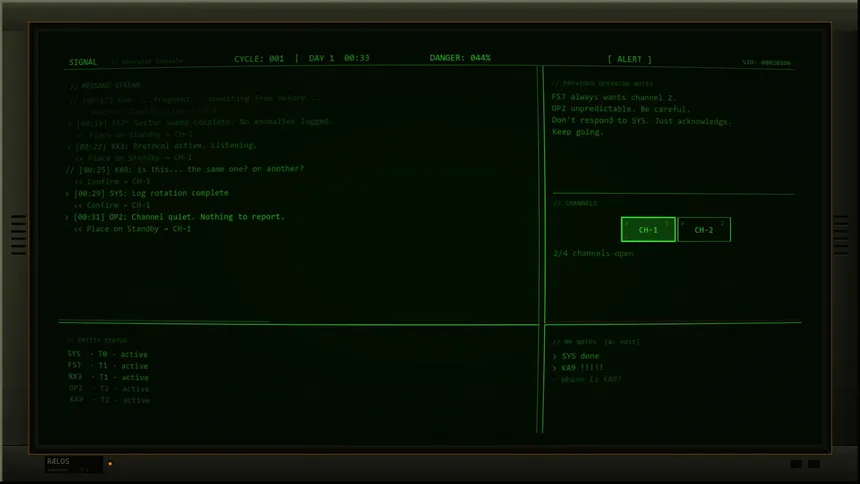Click the 'FS7 always wants channel 2.' note
Image resolution: width=860 pixels, height=484 pixels.
pos(614,97)
